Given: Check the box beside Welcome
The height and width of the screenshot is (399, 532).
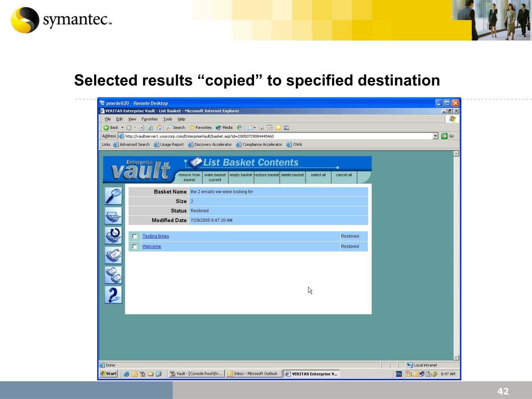Looking at the screenshot, I should tap(135, 247).
